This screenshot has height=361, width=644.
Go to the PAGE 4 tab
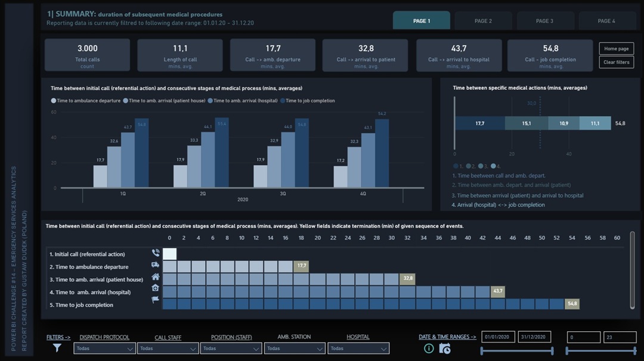point(606,21)
